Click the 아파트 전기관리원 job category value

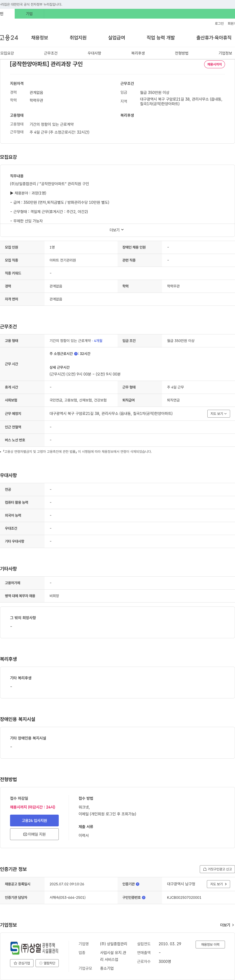pyautogui.click(x=63, y=260)
